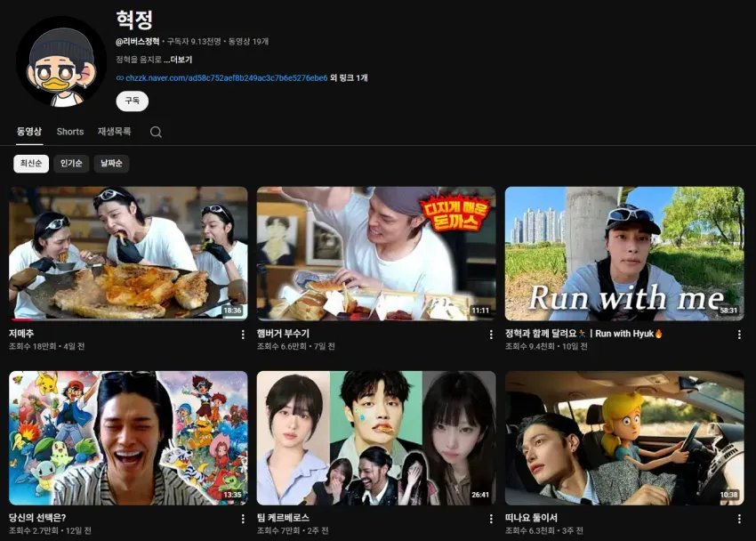Open more options for Run with Hyuk video
This screenshot has height=541, width=756.
pyautogui.click(x=740, y=335)
